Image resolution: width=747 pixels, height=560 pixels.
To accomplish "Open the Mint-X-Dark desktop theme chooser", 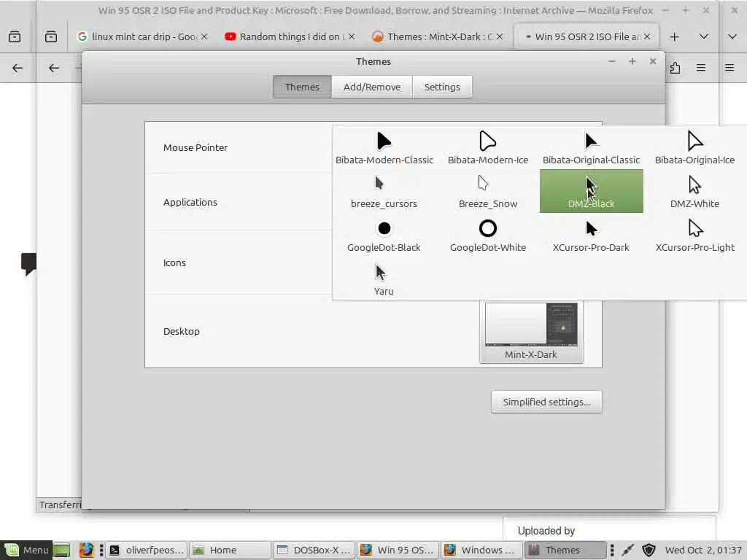I will (531, 332).
